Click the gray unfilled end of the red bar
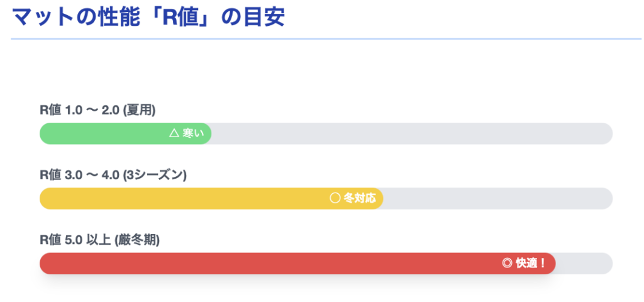The height and width of the screenshot is (302, 644). (585, 264)
